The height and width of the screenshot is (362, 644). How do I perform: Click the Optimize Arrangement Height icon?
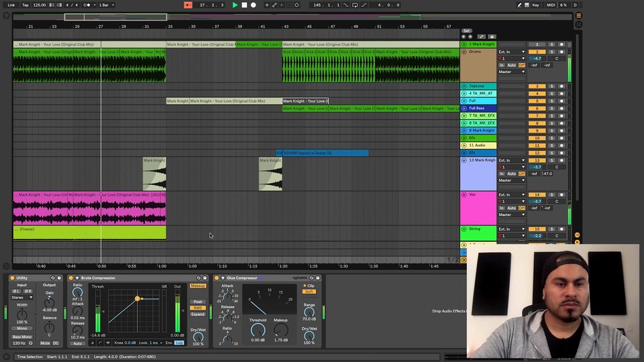point(482,37)
